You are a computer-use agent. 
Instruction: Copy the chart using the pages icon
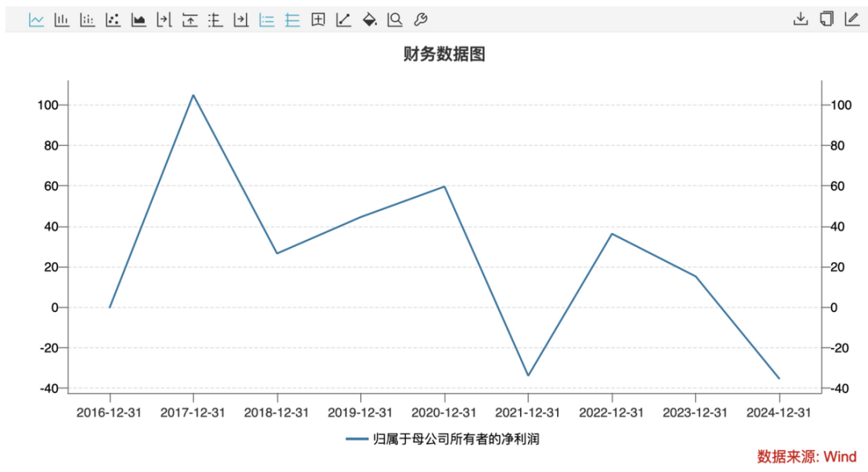(x=826, y=19)
